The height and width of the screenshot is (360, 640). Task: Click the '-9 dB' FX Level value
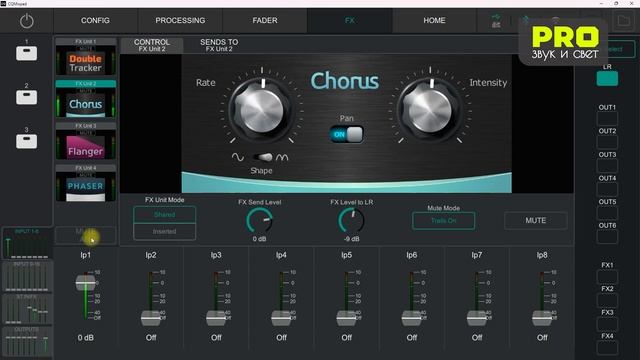pos(351,239)
